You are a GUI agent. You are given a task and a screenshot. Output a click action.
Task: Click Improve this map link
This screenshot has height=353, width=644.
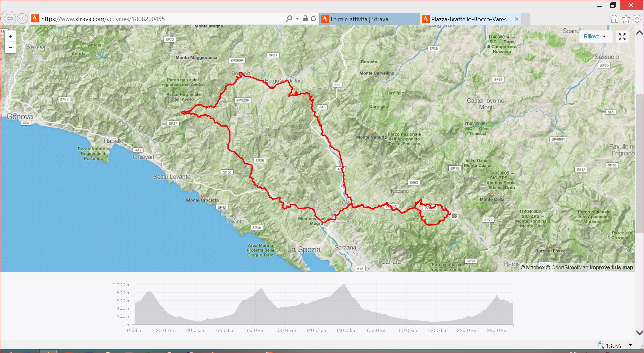(x=611, y=267)
